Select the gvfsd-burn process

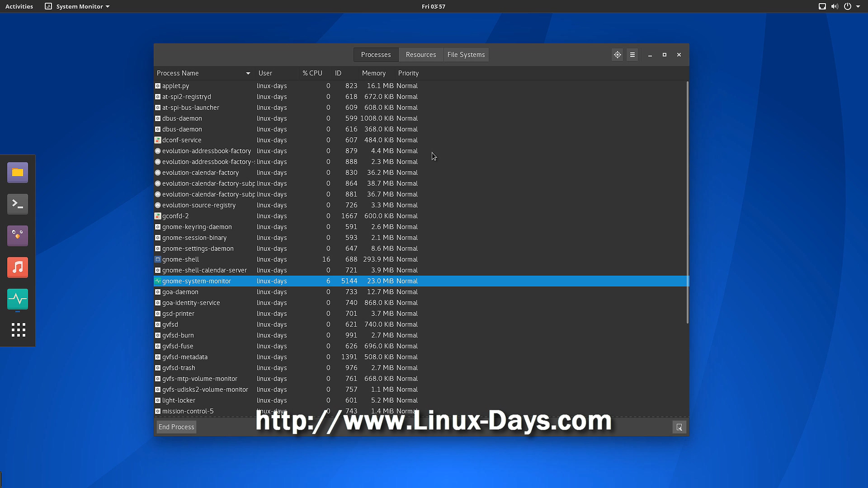(420, 335)
